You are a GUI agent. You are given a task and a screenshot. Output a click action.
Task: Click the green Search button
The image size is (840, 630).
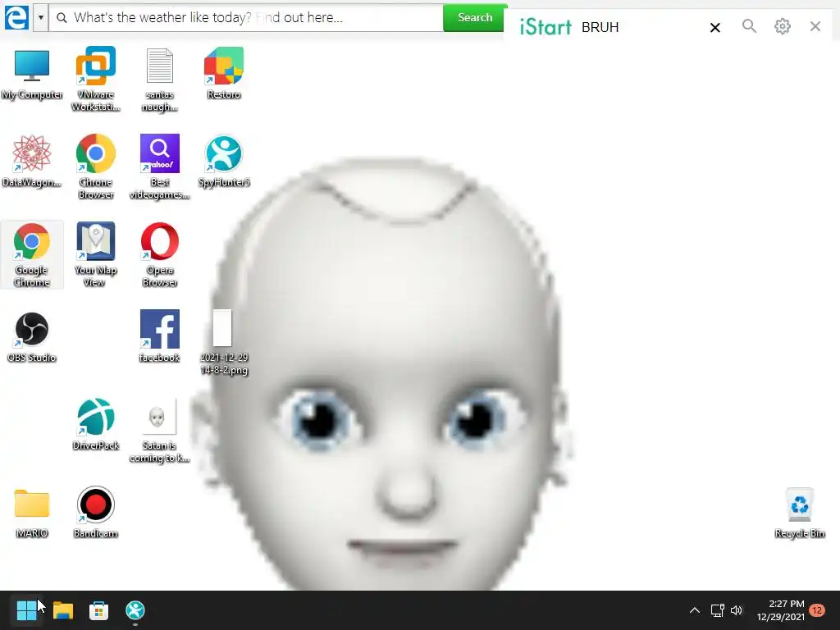coord(475,18)
